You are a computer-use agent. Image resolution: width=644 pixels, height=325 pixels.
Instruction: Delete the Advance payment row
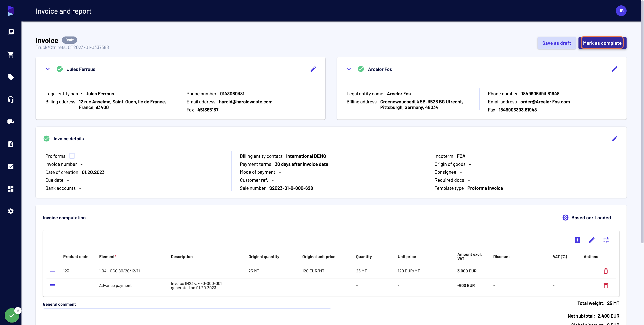click(x=606, y=285)
